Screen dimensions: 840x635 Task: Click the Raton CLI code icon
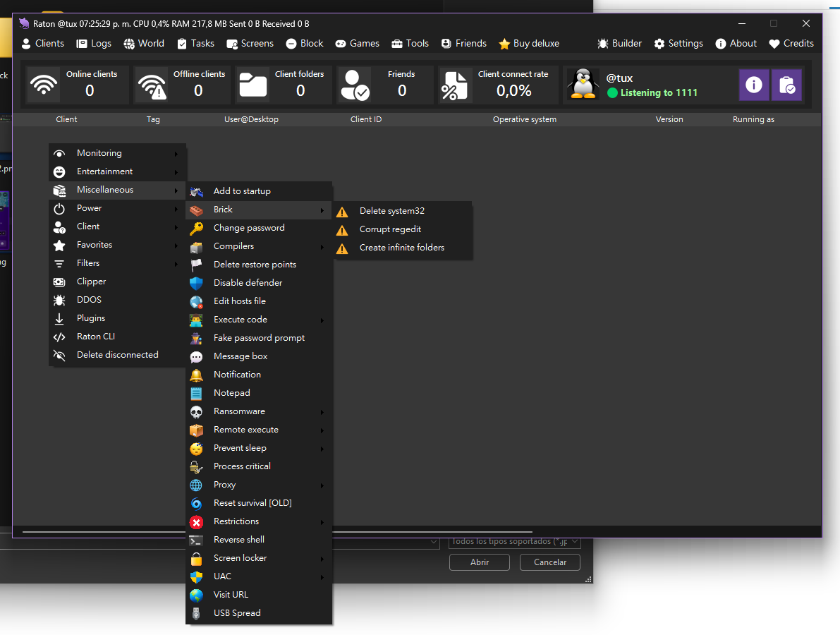coord(59,337)
